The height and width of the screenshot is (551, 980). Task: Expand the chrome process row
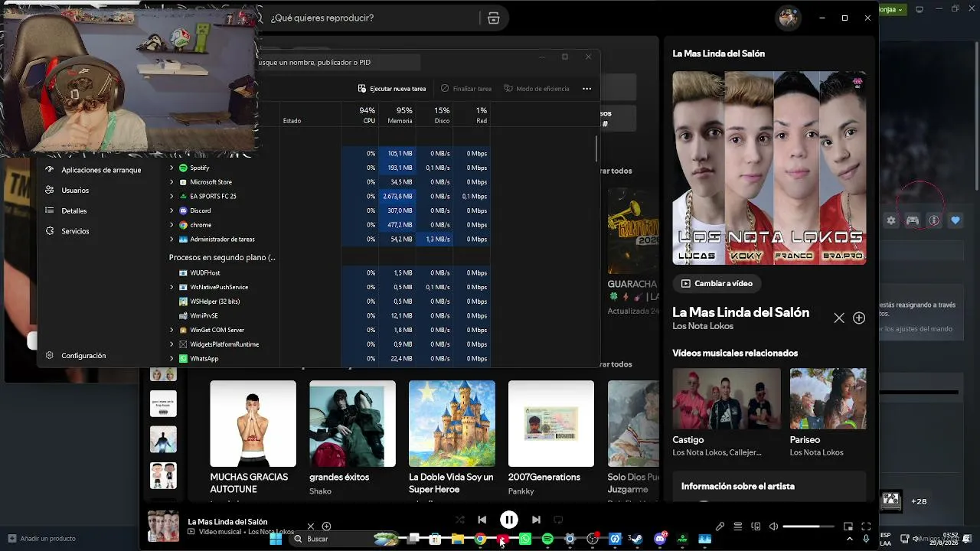pyautogui.click(x=171, y=225)
